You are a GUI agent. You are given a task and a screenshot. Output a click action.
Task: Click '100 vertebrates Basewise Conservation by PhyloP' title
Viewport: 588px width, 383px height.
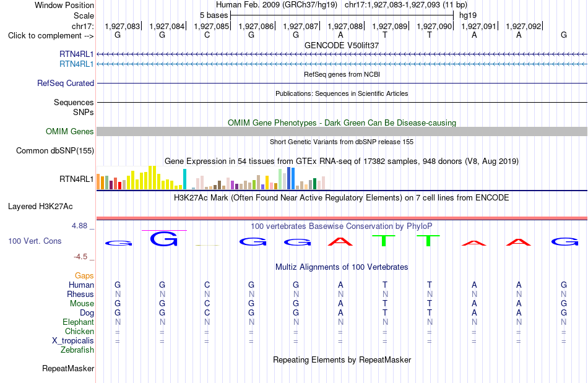(x=342, y=226)
